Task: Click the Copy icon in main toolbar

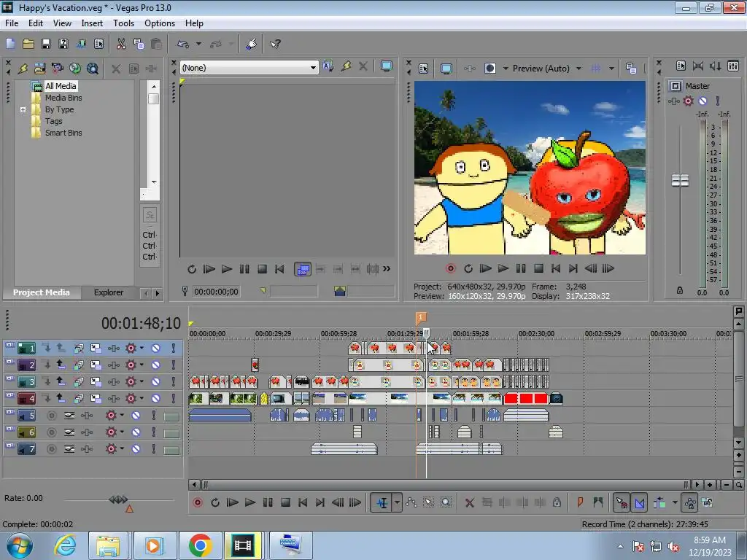Action: (x=139, y=44)
